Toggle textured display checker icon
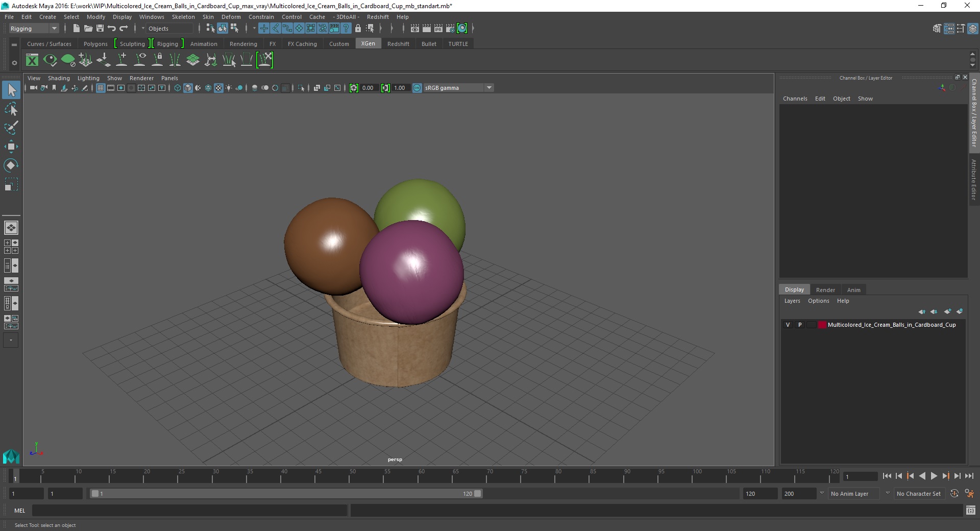Image resolution: width=980 pixels, height=531 pixels. (218, 88)
